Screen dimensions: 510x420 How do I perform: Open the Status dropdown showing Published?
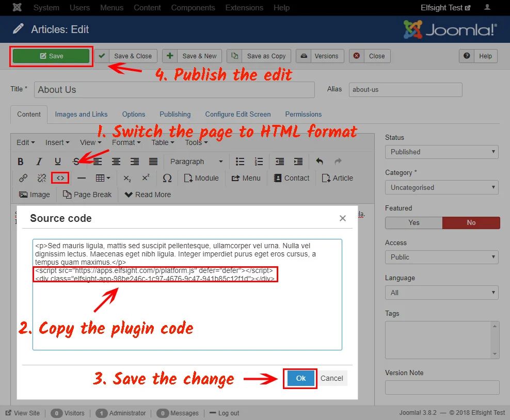click(x=442, y=152)
